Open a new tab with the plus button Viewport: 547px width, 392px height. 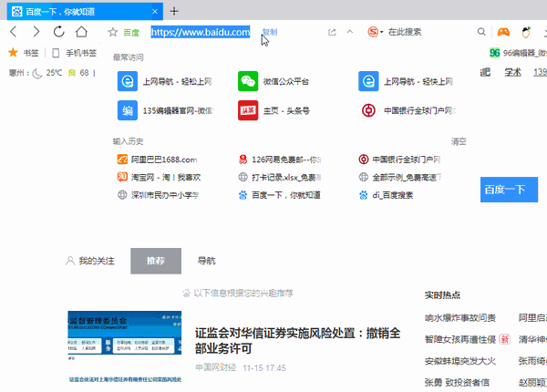coord(174,11)
